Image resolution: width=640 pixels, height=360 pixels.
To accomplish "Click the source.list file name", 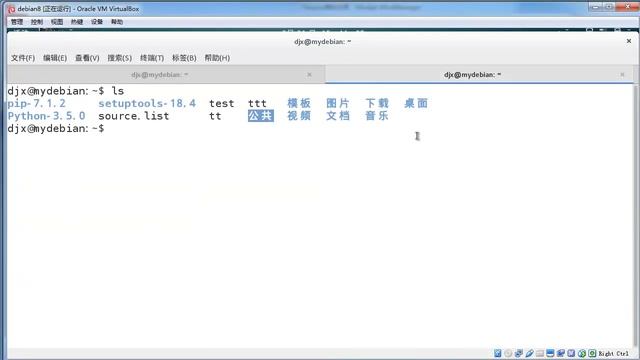I will pos(133,116).
